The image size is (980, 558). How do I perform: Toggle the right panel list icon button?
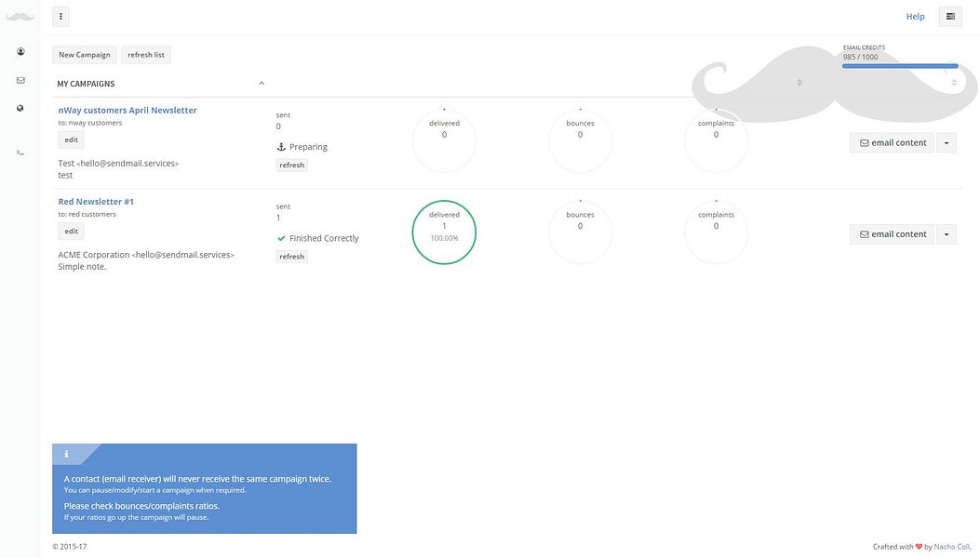(950, 17)
